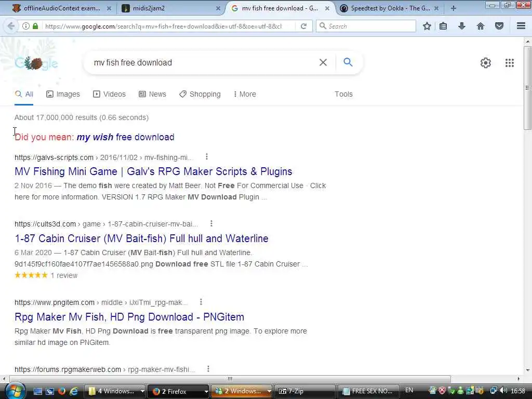Open options dots for cults3d.com result
Screen dimensions: 532x399
point(211,223)
